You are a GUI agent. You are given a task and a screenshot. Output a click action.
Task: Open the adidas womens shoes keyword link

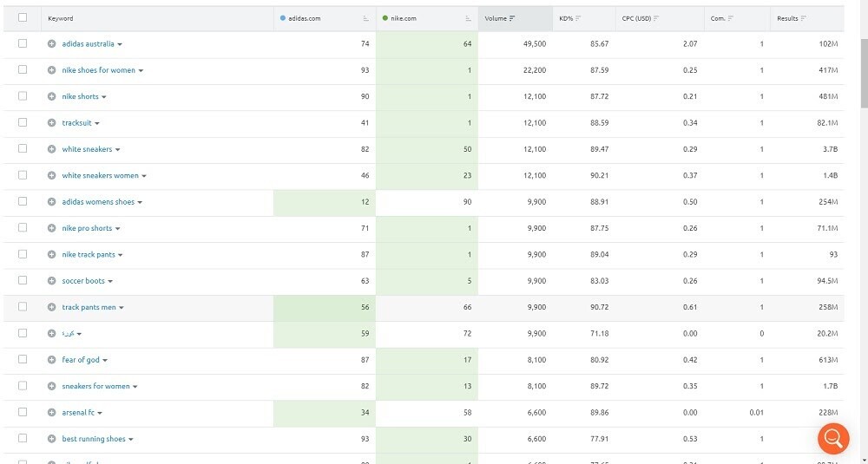pyautogui.click(x=98, y=202)
